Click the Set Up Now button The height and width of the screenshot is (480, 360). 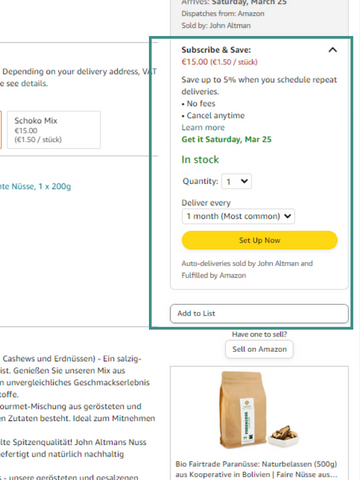tap(260, 240)
